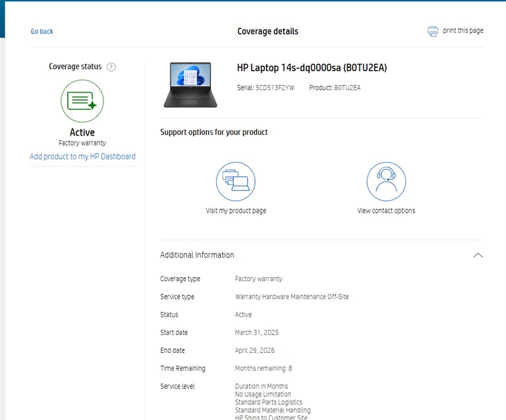The image size is (506, 420).
Task: Click the HP laptop product thumbnail
Action: (x=190, y=85)
